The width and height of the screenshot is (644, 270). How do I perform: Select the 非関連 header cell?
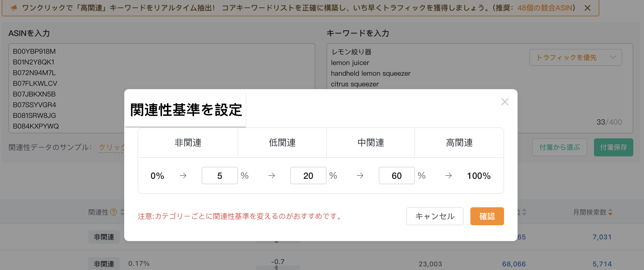[188, 143]
